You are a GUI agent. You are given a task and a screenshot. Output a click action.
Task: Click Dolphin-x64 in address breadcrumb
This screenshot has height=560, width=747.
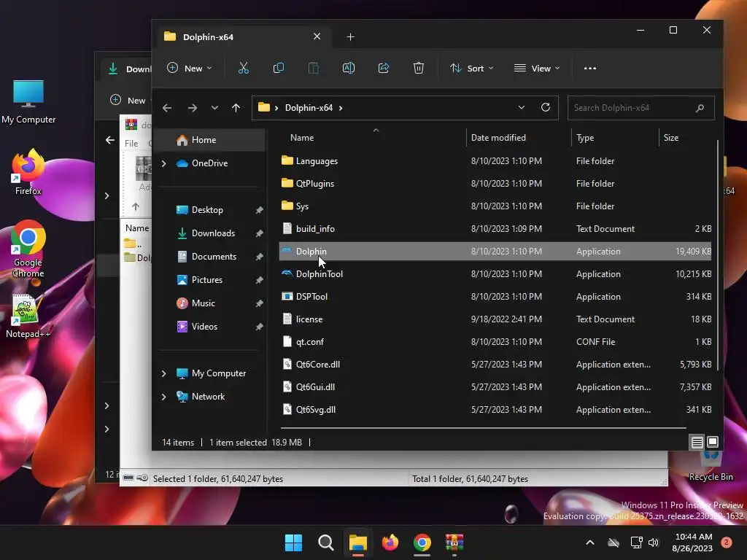pos(309,108)
